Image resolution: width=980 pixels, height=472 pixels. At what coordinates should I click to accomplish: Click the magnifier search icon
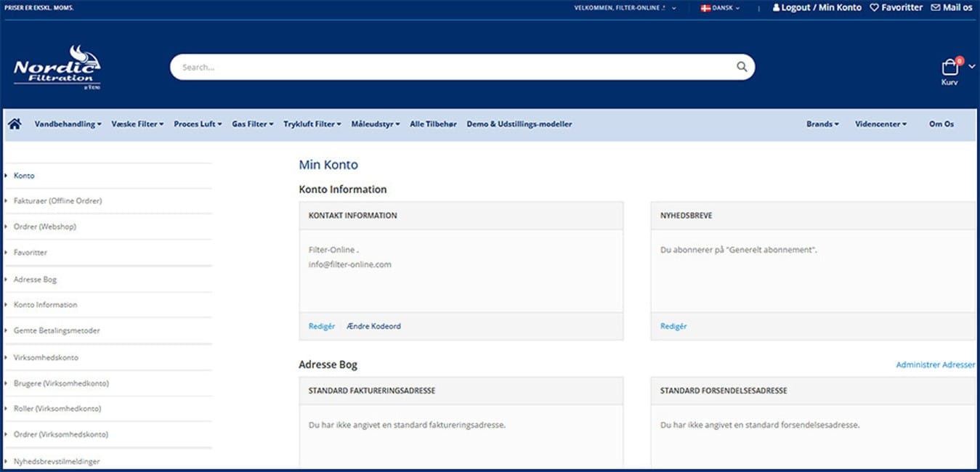click(x=742, y=67)
